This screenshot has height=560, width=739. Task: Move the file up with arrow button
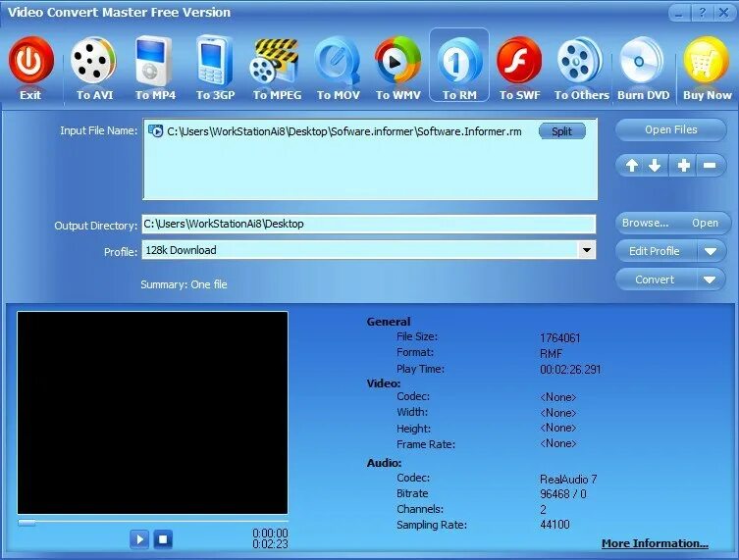[632, 166]
